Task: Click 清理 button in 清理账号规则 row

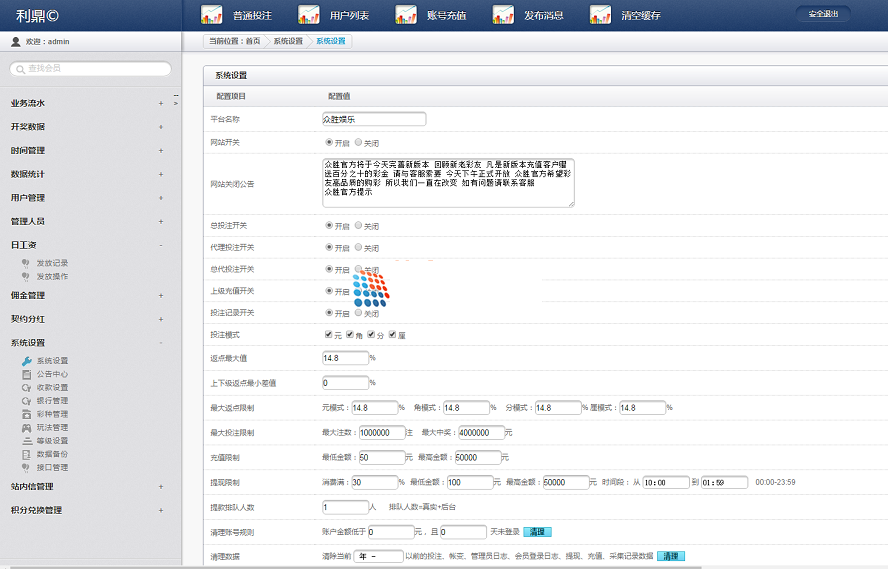Action: (537, 532)
